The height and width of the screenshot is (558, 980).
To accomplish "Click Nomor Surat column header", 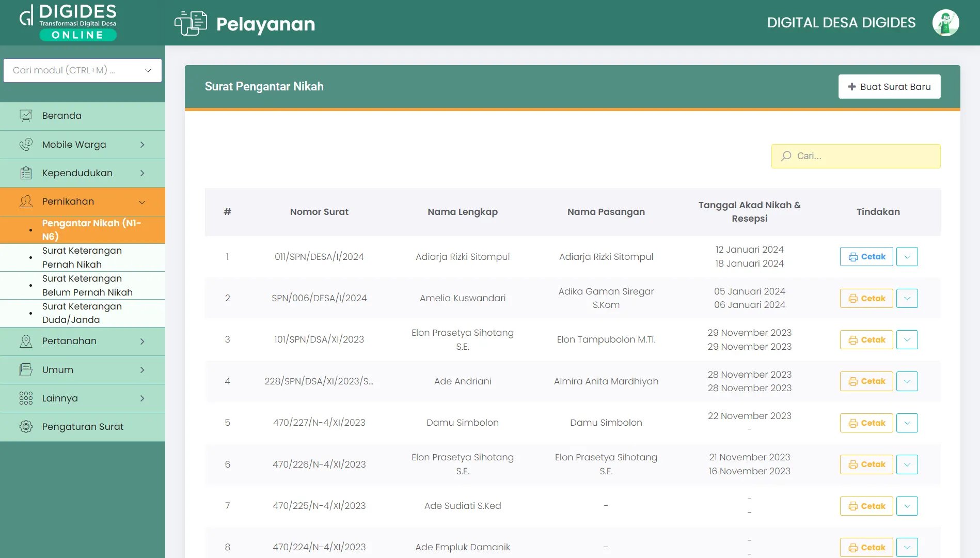I will 319,212.
